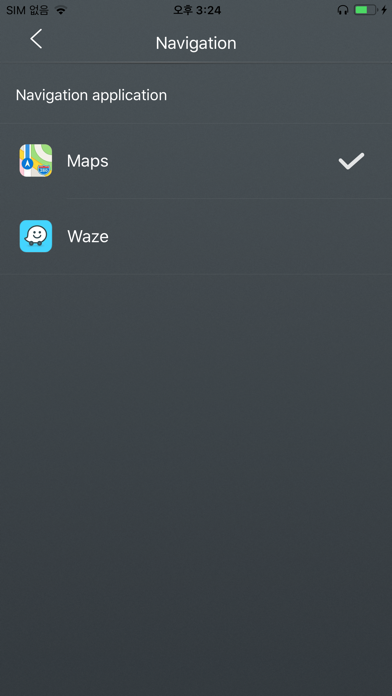Tap the clock showing 오후 3:24
The width and height of the screenshot is (392, 696).
pos(197,10)
